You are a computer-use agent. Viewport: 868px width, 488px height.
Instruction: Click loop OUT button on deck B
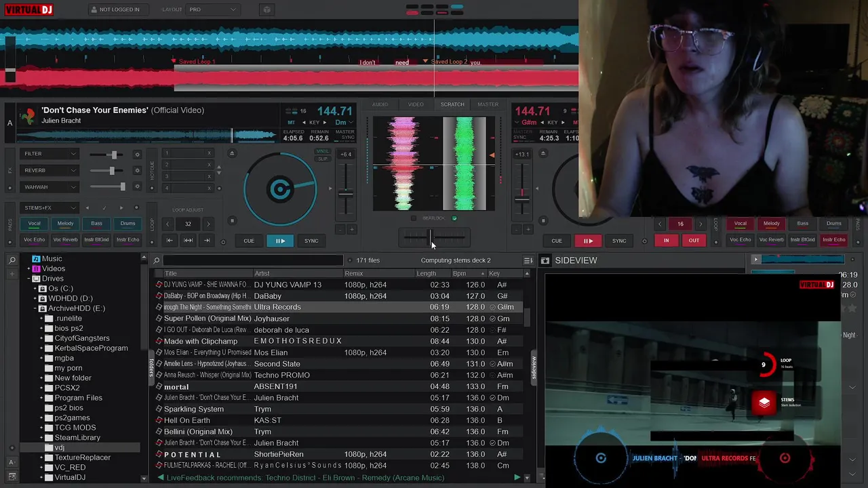(694, 241)
